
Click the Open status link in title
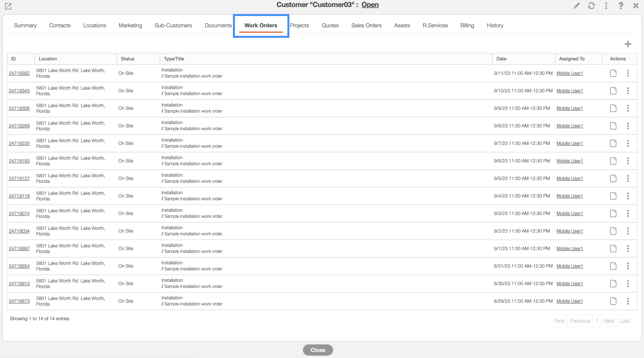pyautogui.click(x=370, y=5)
